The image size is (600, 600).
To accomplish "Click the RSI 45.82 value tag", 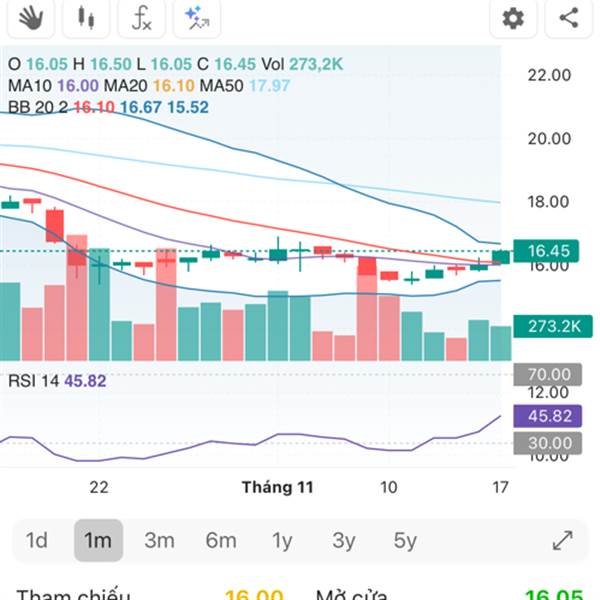I will (548, 415).
